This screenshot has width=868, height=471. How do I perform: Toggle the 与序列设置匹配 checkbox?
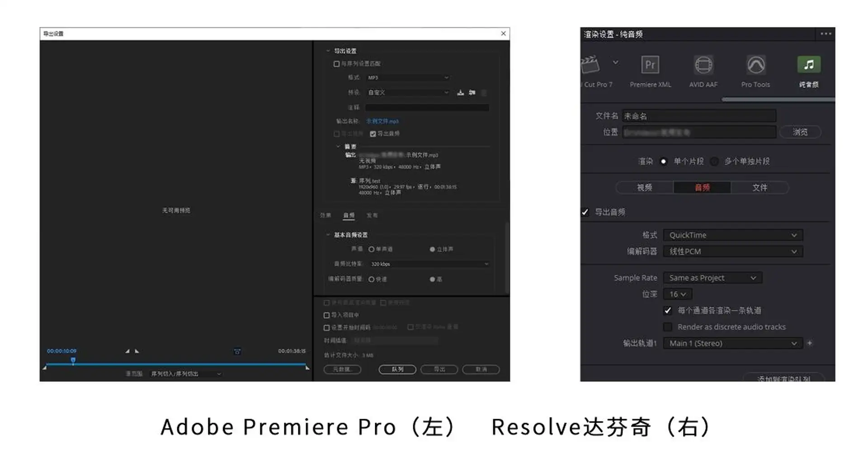(336, 64)
